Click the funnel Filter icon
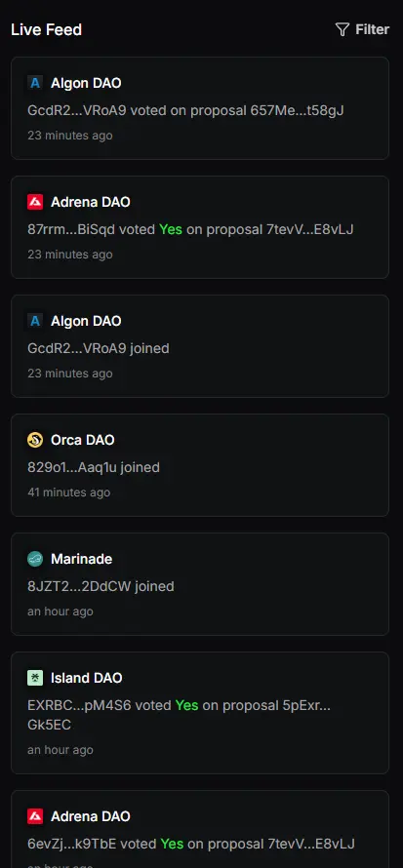The image size is (403, 868). 343,29
